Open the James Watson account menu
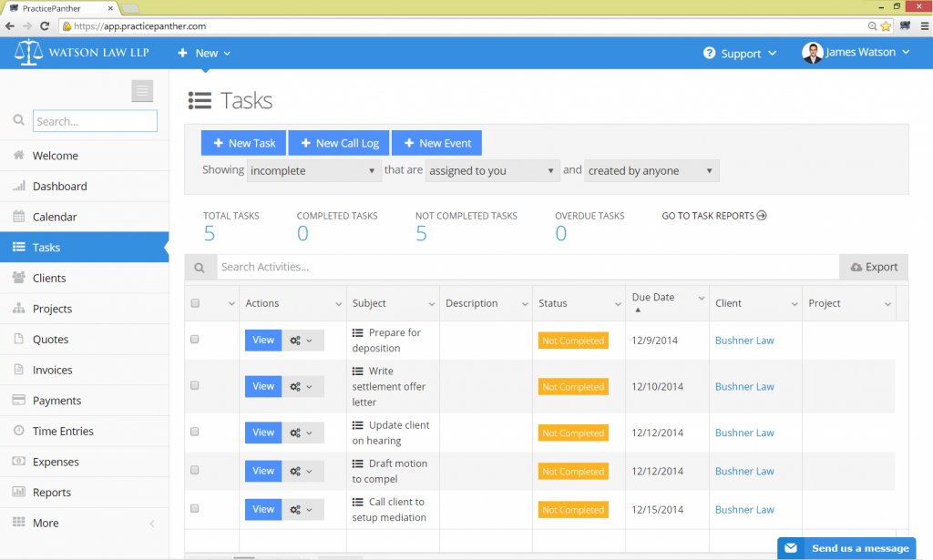This screenshot has width=933, height=560. coord(855,52)
